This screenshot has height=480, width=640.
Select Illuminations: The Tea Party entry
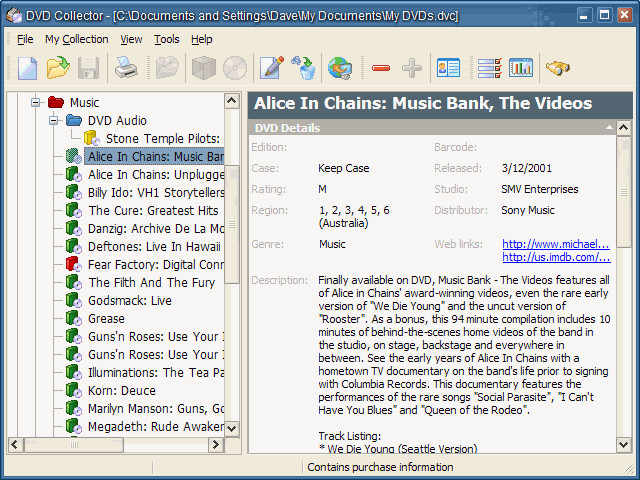click(156, 372)
